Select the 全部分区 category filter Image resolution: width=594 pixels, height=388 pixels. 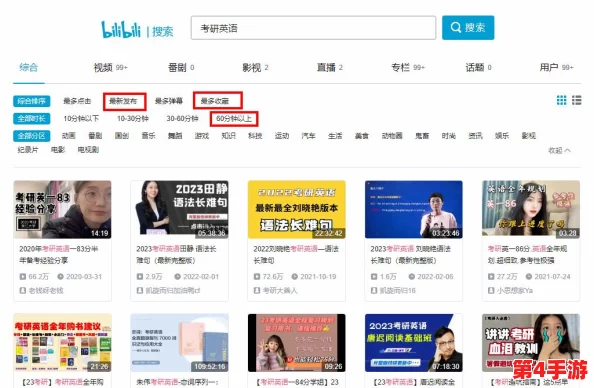(x=31, y=136)
